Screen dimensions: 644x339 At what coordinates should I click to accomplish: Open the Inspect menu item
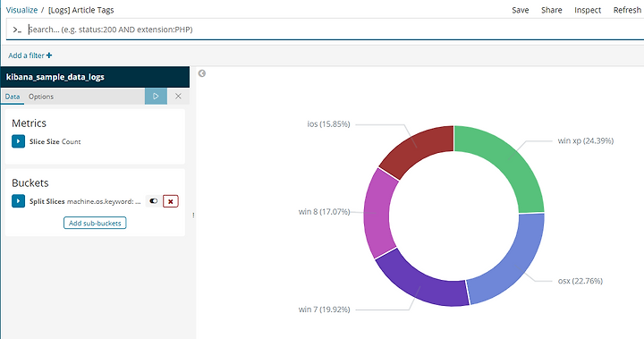tap(588, 10)
